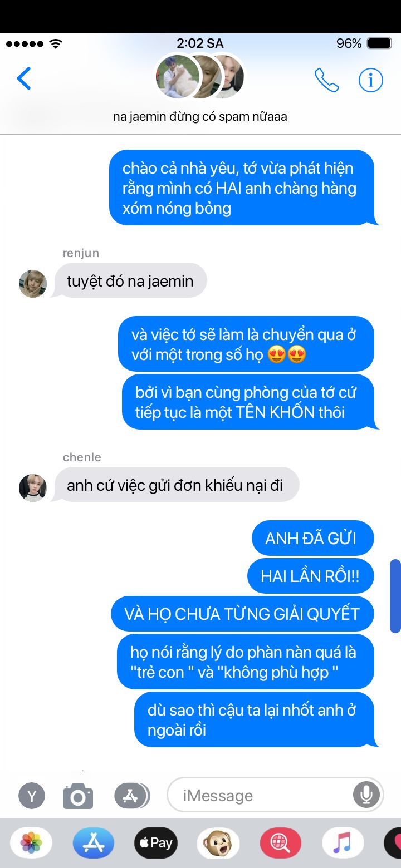Viewport: 401px width, 868px height.
Task: Tap the microphone icon to dictate
Action: click(x=366, y=795)
